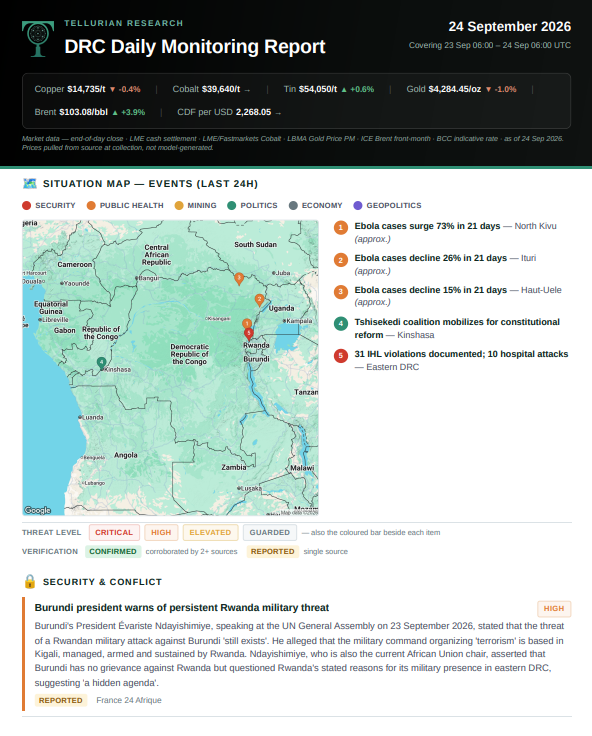This screenshot has width=592, height=736.
Task: Click the Tin $54,050/t value
Action: [318, 89]
